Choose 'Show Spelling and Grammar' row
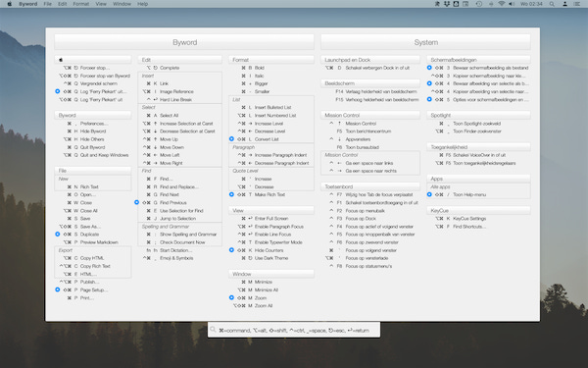The image size is (588, 368). (180, 234)
